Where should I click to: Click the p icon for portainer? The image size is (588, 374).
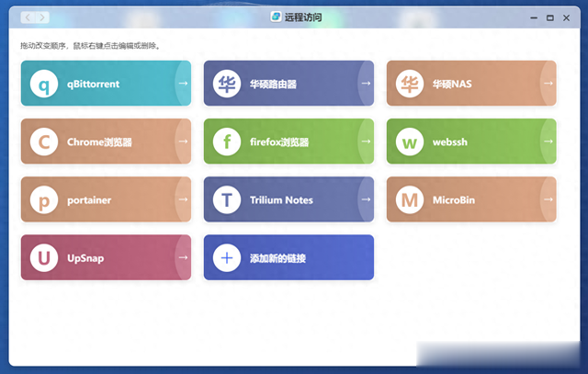pos(44,200)
